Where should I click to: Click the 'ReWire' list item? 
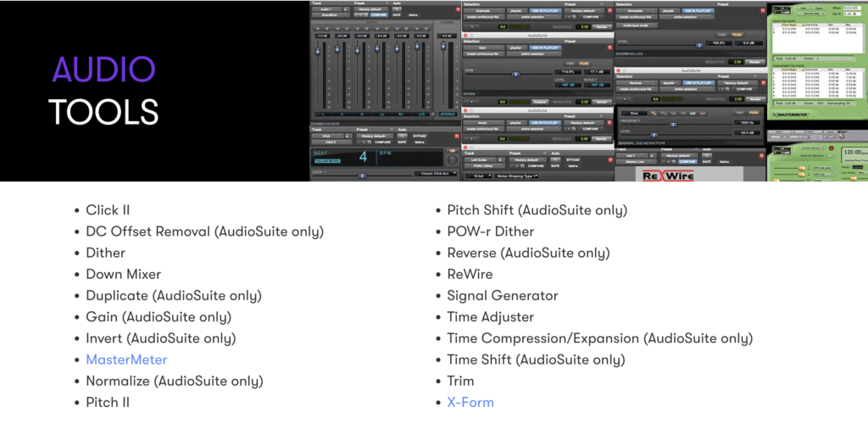(x=470, y=274)
